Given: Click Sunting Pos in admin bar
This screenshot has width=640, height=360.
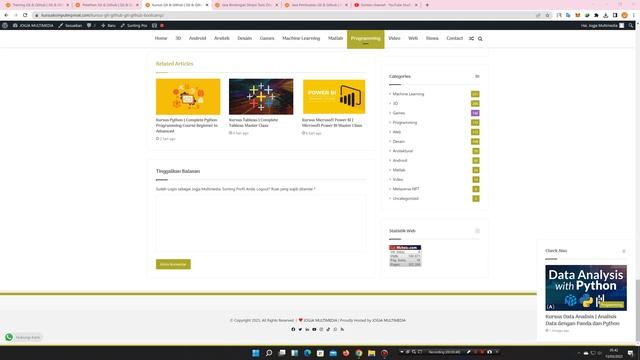Looking at the screenshot, I should click(134, 25).
